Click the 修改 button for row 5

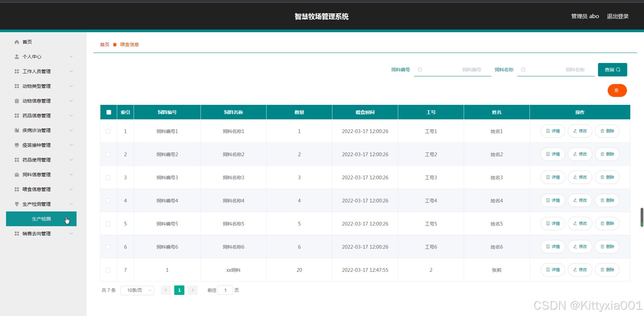point(580,224)
